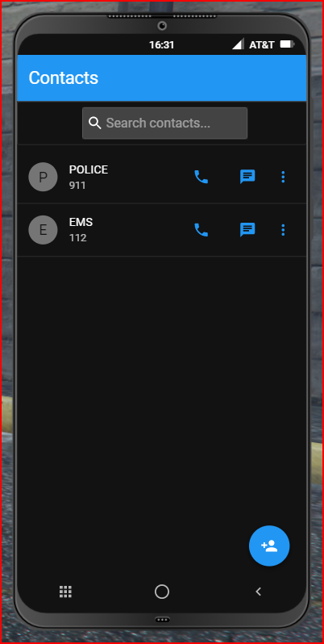Go back with the chevron button
The width and height of the screenshot is (324, 644).
tap(259, 592)
